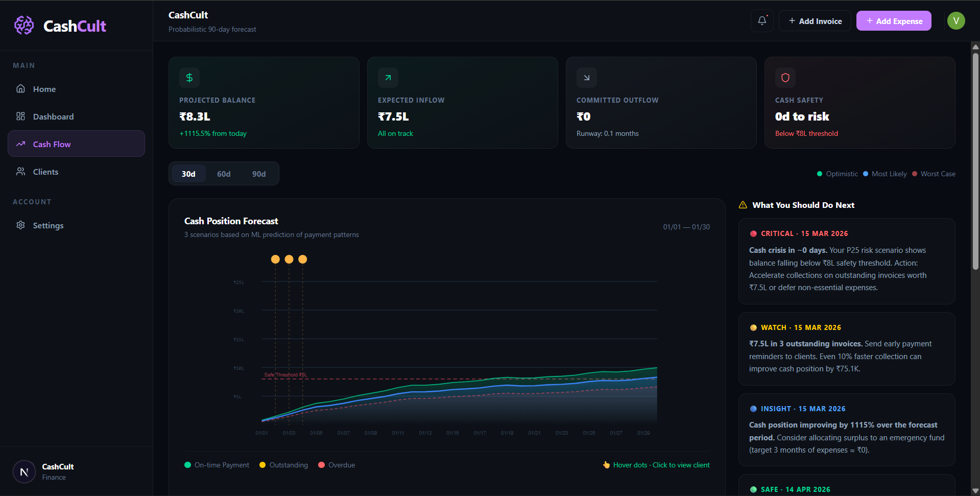
Task: Select the 30d forecast range
Action: 188,174
